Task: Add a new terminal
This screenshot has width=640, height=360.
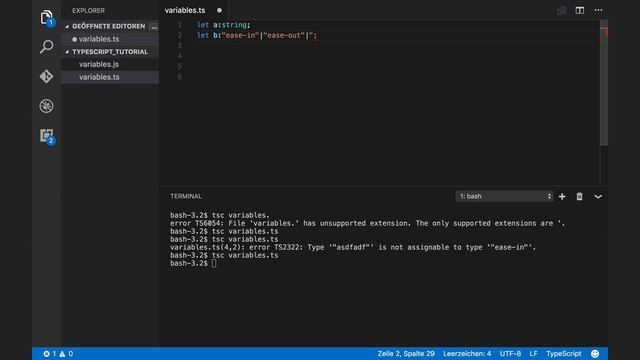Action: [x=562, y=196]
